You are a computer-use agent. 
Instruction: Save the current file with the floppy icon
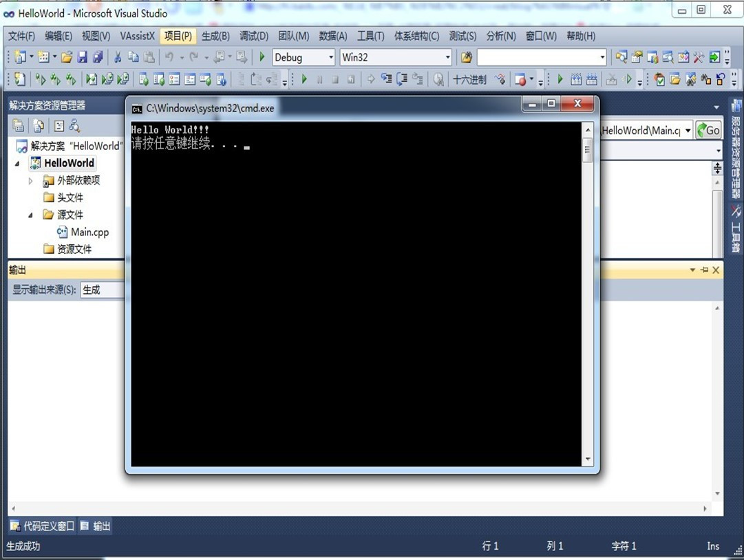tap(82, 57)
